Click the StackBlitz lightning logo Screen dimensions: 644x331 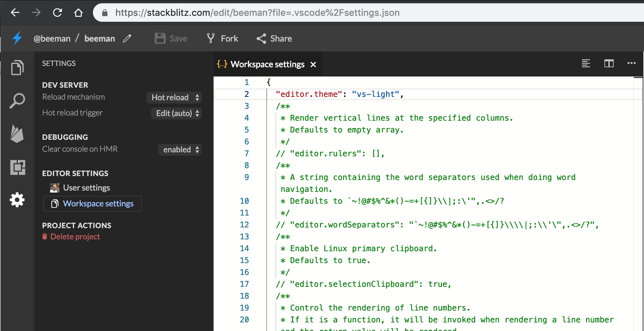coord(17,38)
